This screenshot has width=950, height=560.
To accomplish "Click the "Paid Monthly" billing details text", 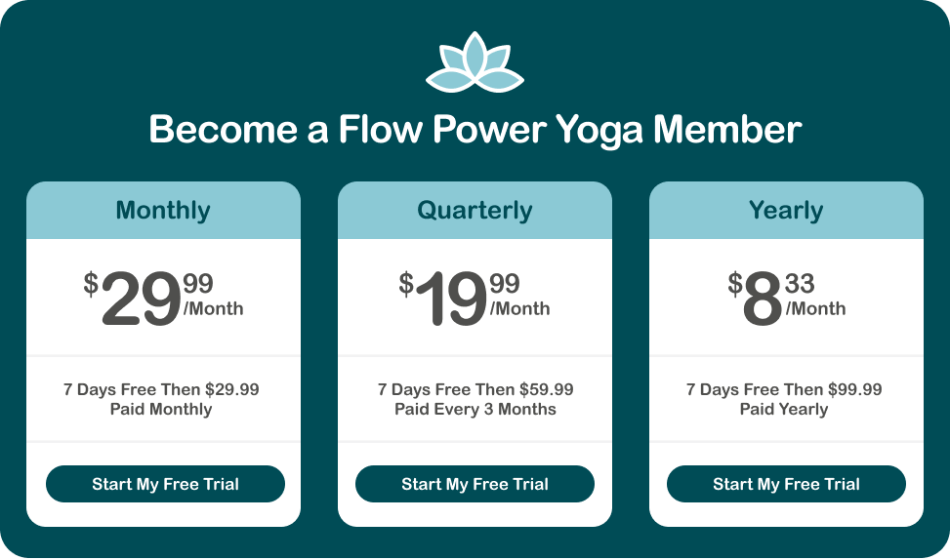I will [161, 410].
